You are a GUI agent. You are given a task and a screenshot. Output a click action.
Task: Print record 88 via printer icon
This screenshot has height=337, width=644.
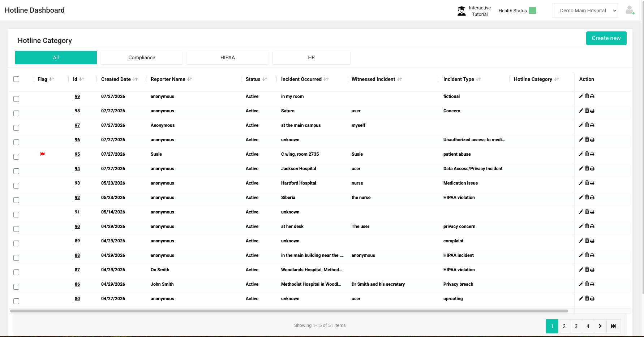click(592, 255)
